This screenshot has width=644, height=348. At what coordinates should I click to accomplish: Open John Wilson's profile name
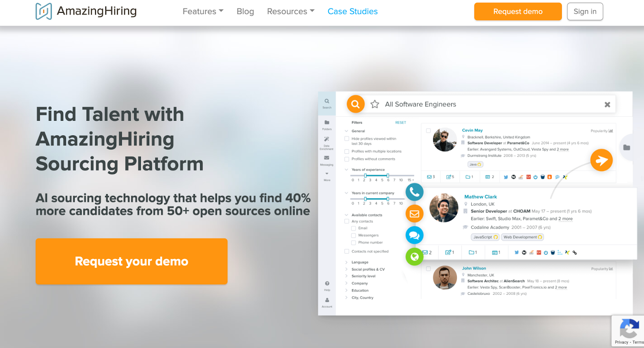[x=474, y=268]
